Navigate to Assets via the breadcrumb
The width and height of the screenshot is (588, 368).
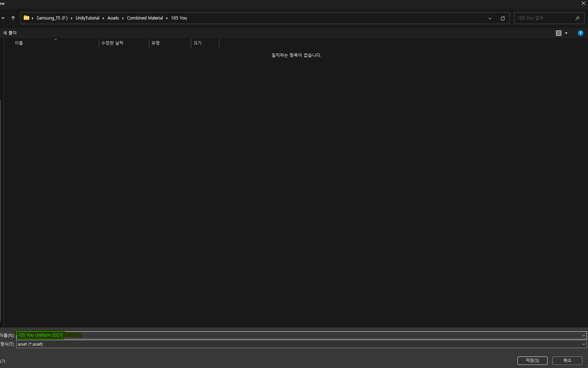pyautogui.click(x=113, y=18)
